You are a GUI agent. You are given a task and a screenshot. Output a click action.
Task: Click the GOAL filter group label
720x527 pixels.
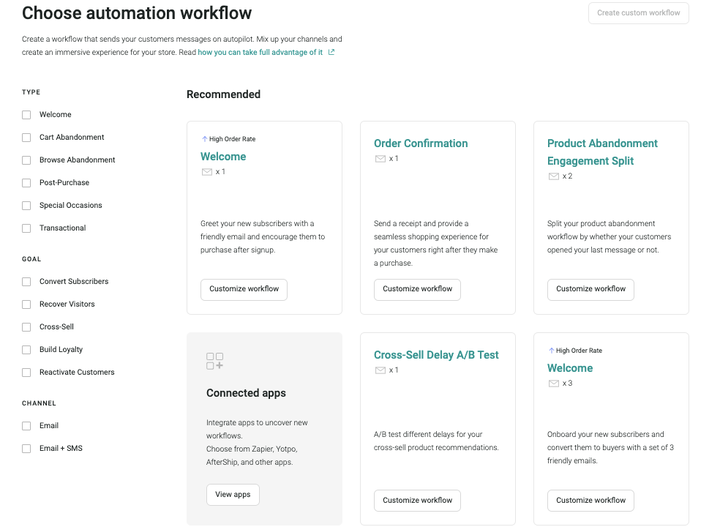pyautogui.click(x=31, y=259)
